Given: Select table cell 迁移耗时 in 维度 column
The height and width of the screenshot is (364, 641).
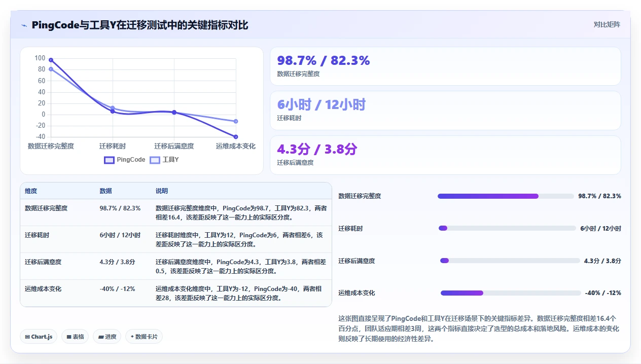Looking at the screenshot, I should [x=37, y=235].
